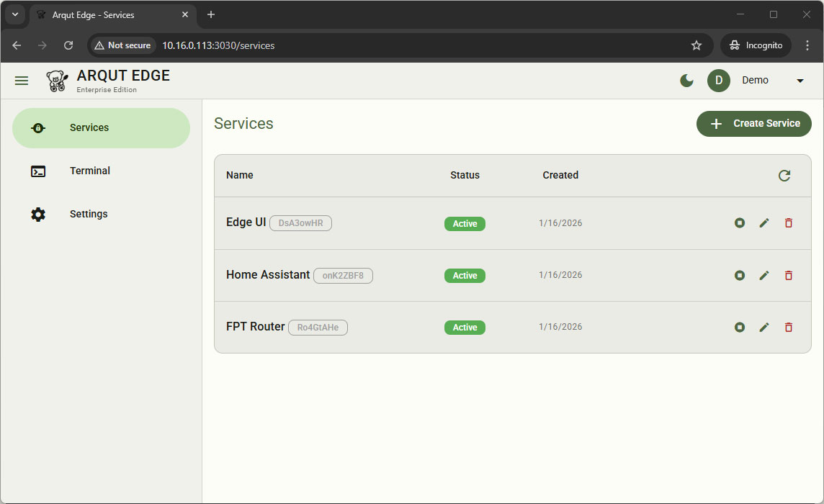Open the Chrome three-dot menu
The width and height of the screenshot is (824, 504).
coord(807,45)
